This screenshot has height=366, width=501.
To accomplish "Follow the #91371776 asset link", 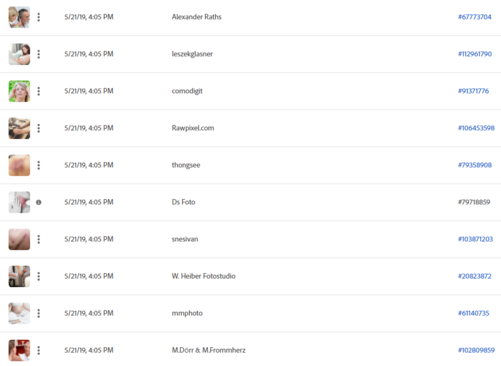I will tap(473, 91).
